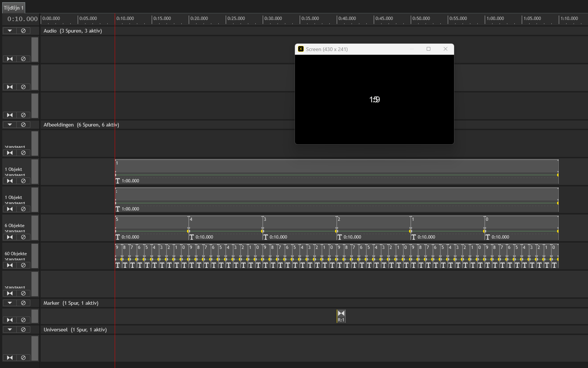
Task: Disable Universeel group with ⊘ toggle
Action: 23,330
